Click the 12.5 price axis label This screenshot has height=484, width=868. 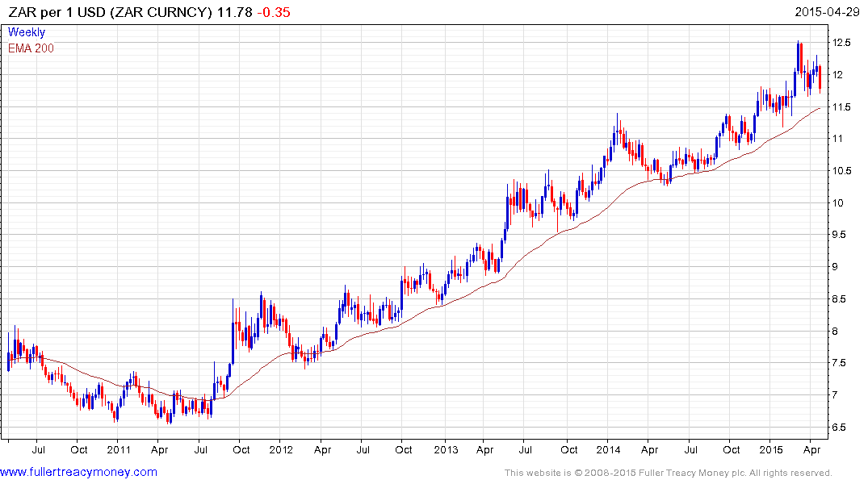[841, 43]
